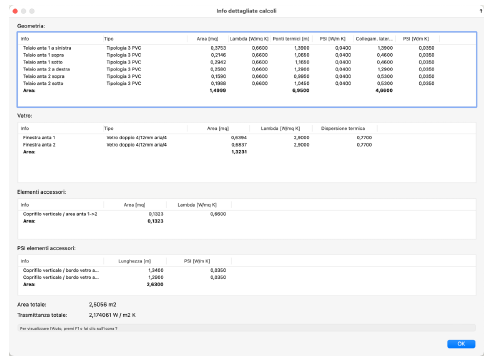Click the Elementi accessori section label

tap(42, 192)
